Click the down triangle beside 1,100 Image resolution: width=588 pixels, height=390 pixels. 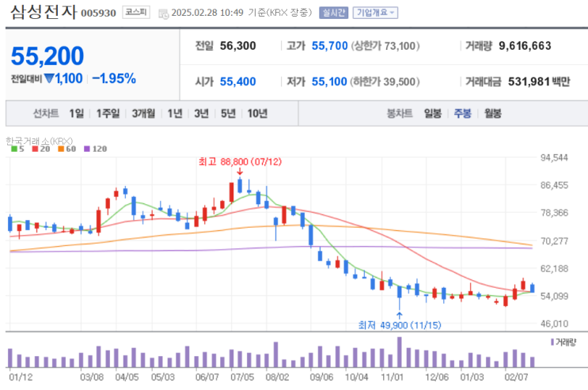click(49, 78)
